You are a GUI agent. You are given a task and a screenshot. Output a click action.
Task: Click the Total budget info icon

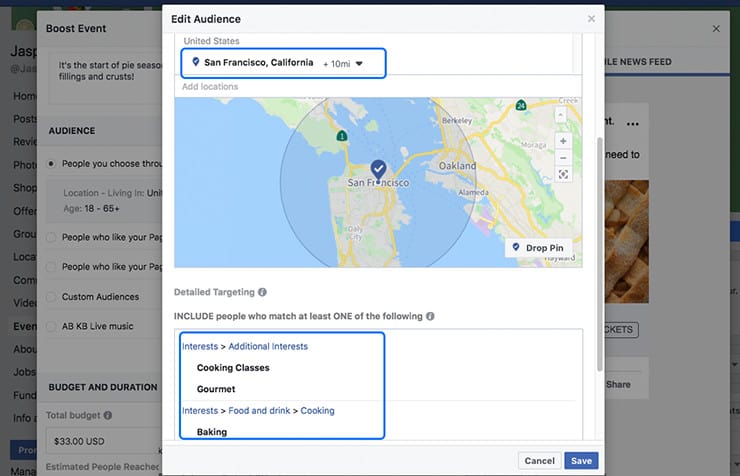pos(108,415)
